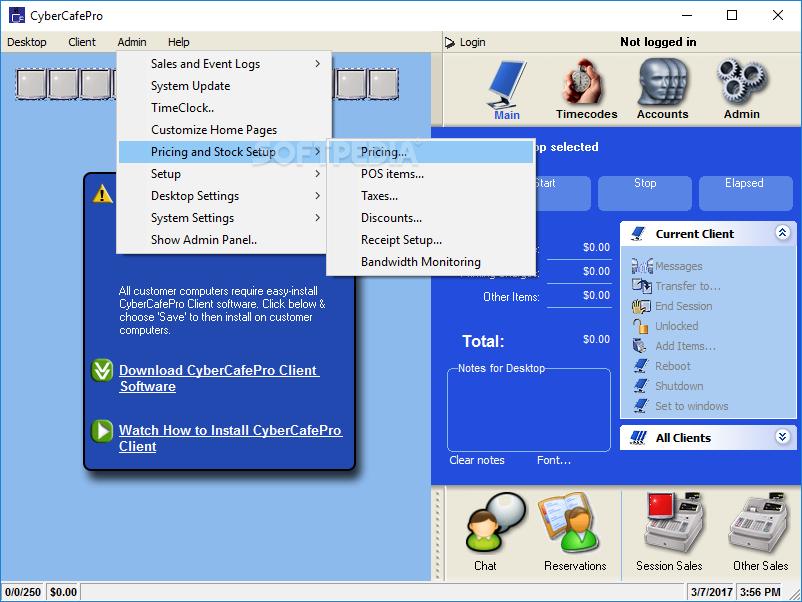This screenshot has height=602, width=802.
Task: Click the Login arrow icon
Action: tap(450, 42)
